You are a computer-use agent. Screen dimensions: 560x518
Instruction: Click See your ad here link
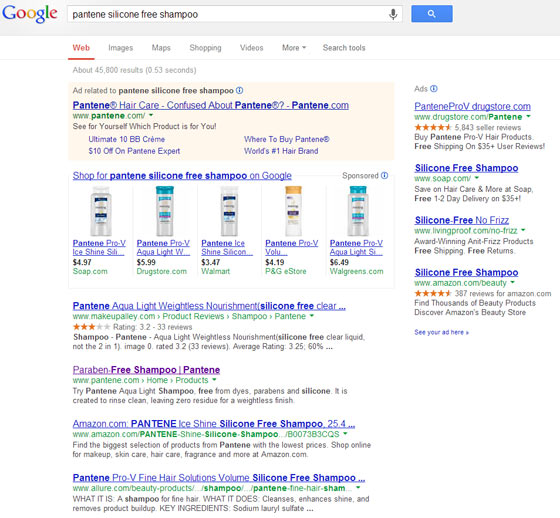[441, 332]
